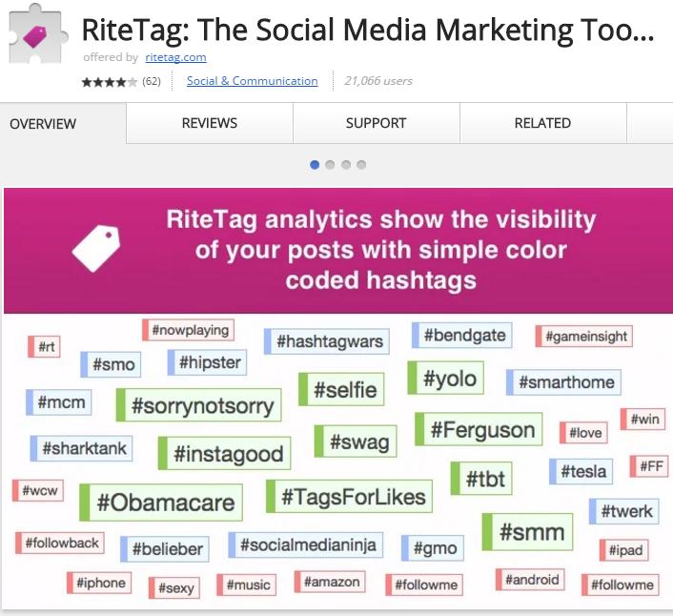Image resolution: width=673 pixels, height=616 pixels.
Task: Open the Related tab
Action: [x=542, y=123]
